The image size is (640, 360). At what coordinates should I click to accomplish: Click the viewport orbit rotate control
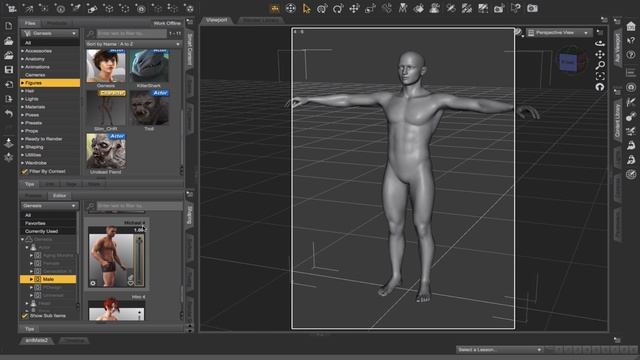point(600,43)
